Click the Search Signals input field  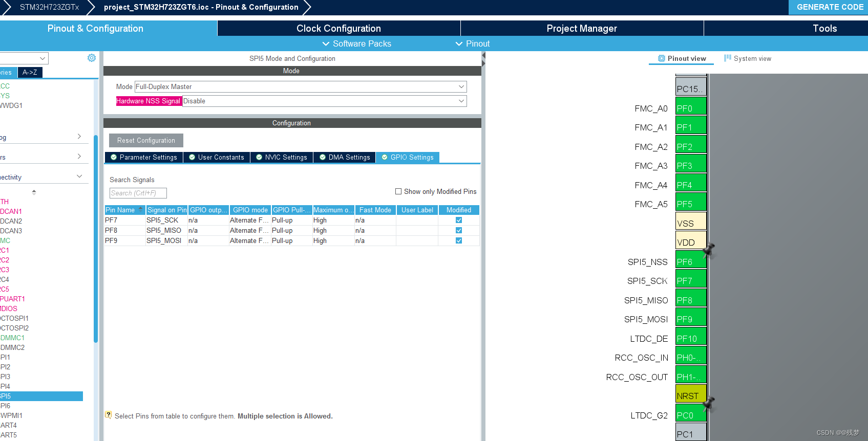(138, 193)
